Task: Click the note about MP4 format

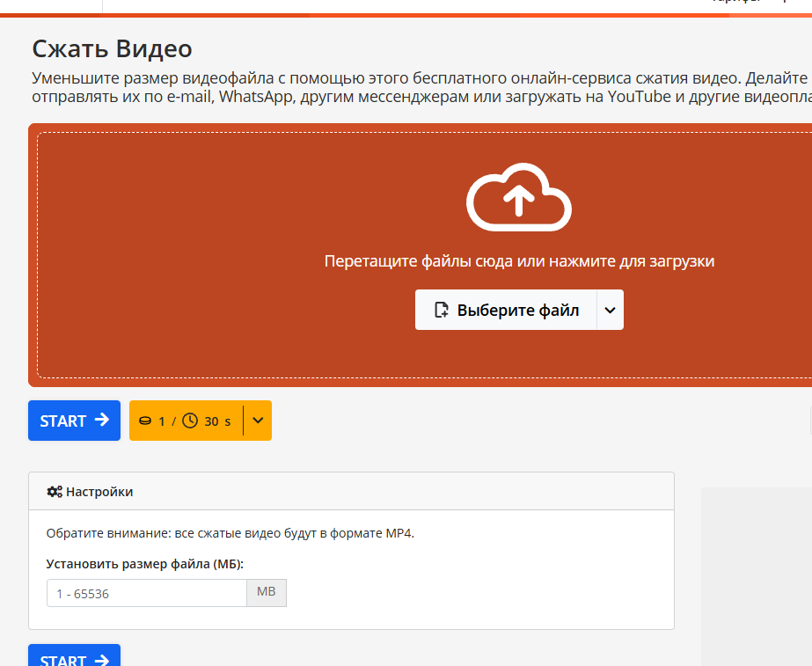Action: pyautogui.click(x=230, y=533)
